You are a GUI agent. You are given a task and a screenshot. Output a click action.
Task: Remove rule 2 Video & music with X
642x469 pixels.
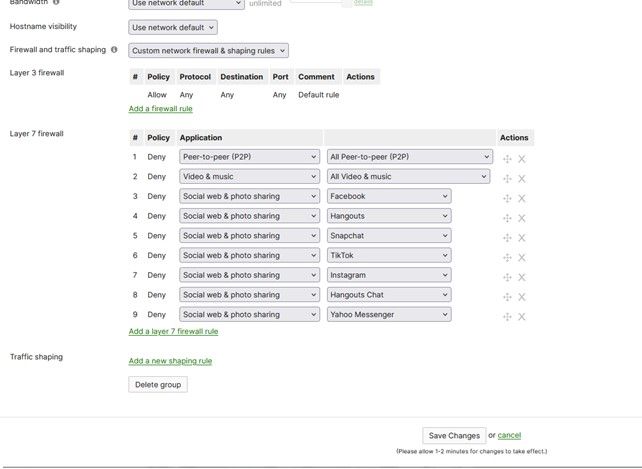pyautogui.click(x=521, y=179)
